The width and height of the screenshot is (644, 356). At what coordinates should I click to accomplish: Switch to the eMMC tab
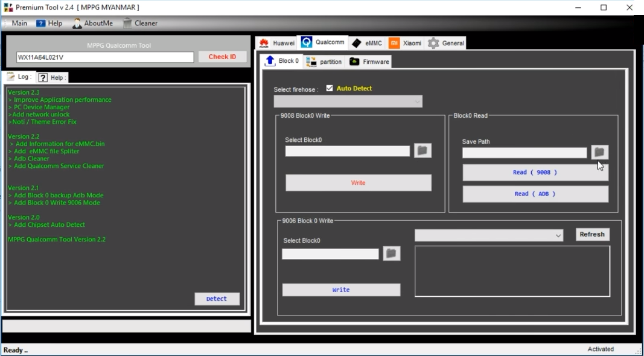click(367, 43)
